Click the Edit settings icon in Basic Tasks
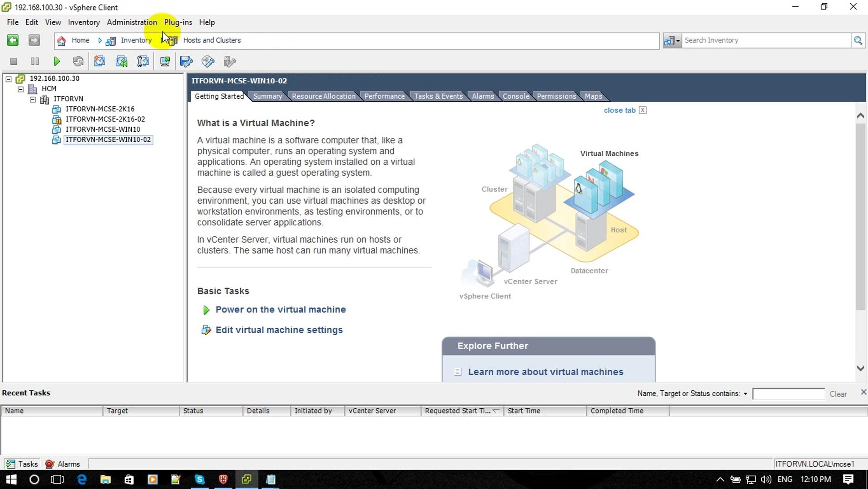This screenshot has height=489, width=868. pos(206,330)
